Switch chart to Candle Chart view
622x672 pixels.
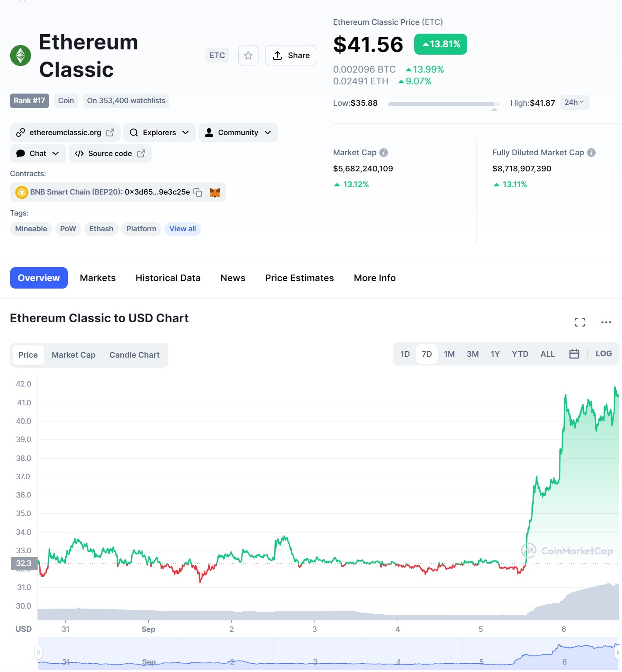134,355
